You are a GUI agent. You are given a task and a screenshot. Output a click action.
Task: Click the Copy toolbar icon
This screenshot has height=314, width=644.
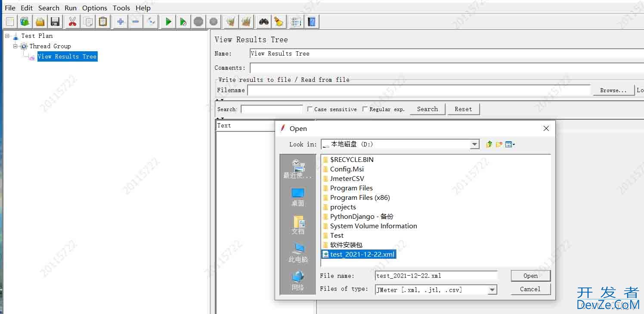[88, 22]
